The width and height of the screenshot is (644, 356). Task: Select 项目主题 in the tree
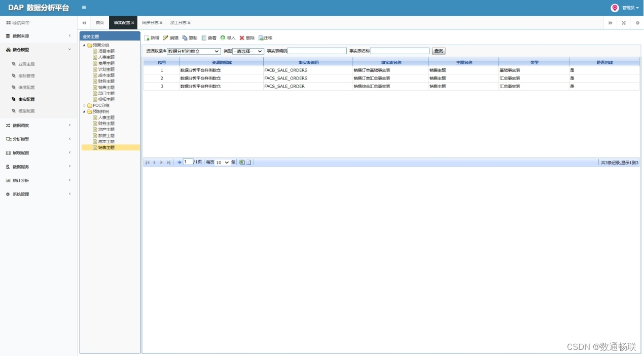(106, 51)
